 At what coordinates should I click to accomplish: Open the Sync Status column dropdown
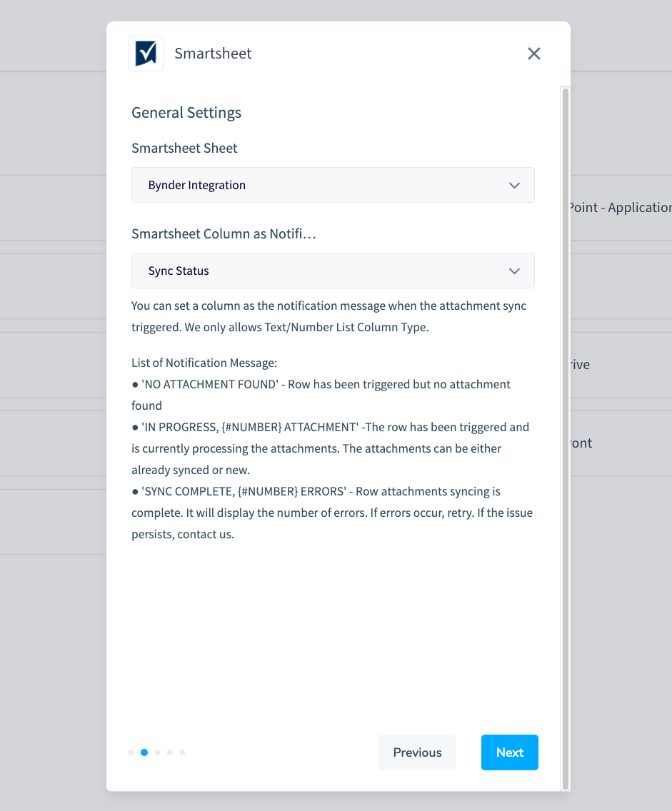tap(333, 271)
